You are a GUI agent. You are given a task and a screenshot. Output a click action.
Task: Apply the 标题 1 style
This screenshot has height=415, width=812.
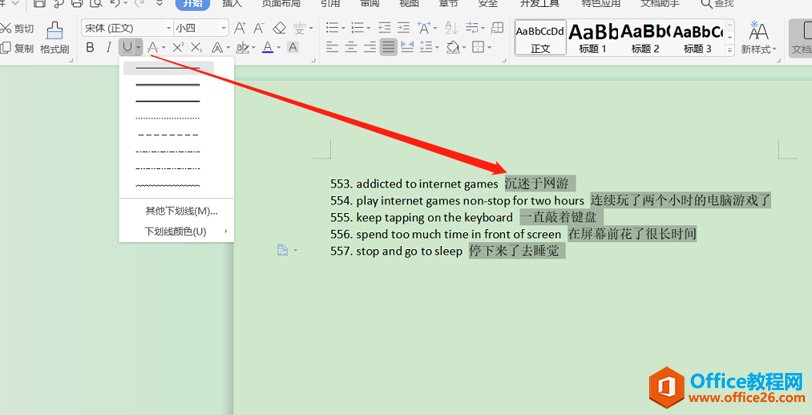(x=593, y=37)
